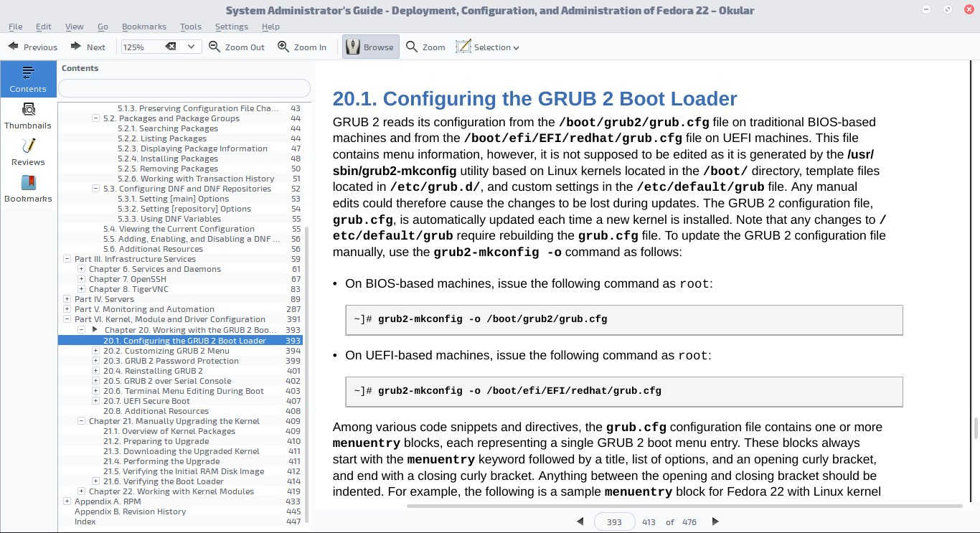Click the contents panel vertical scrollbar
This screenshot has width=980, height=533.
pos(307,373)
